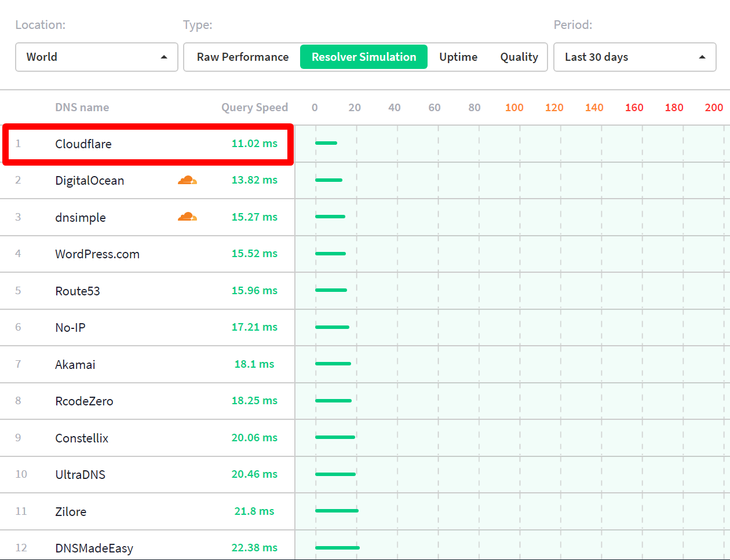The image size is (730, 560).
Task: Open the DigitalOcean DNS entry
Action: 90,180
